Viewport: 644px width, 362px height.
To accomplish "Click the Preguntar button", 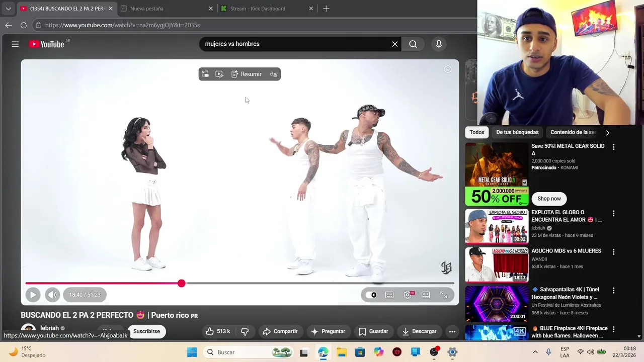I will pos(328,331).
